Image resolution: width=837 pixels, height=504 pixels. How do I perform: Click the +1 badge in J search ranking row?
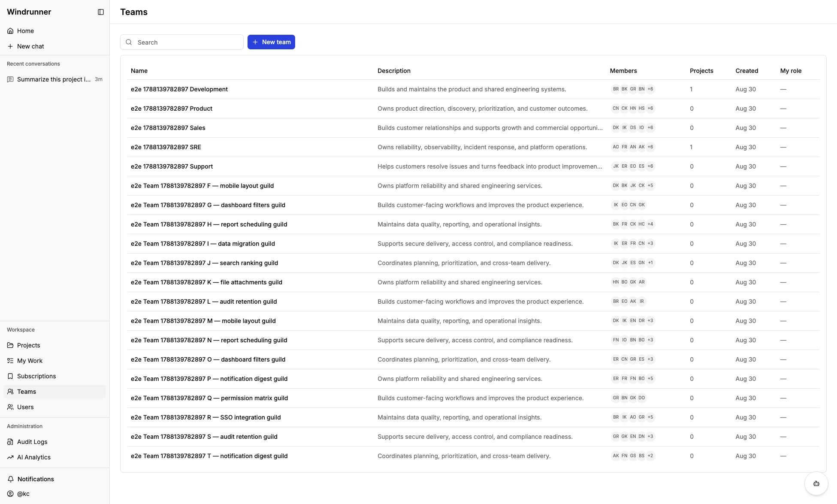(x=650, y=263)
